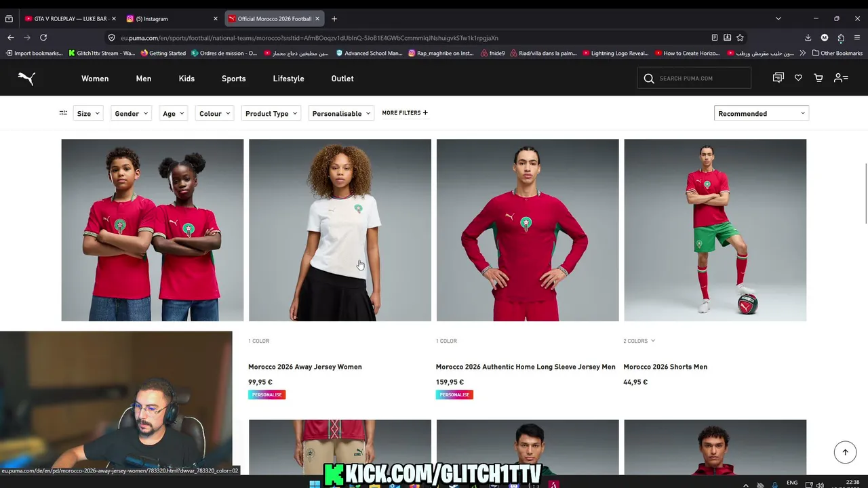The image size is (868, 488).
Task: Expand the Age filter dropdown
Action: (x=173, y=113)
